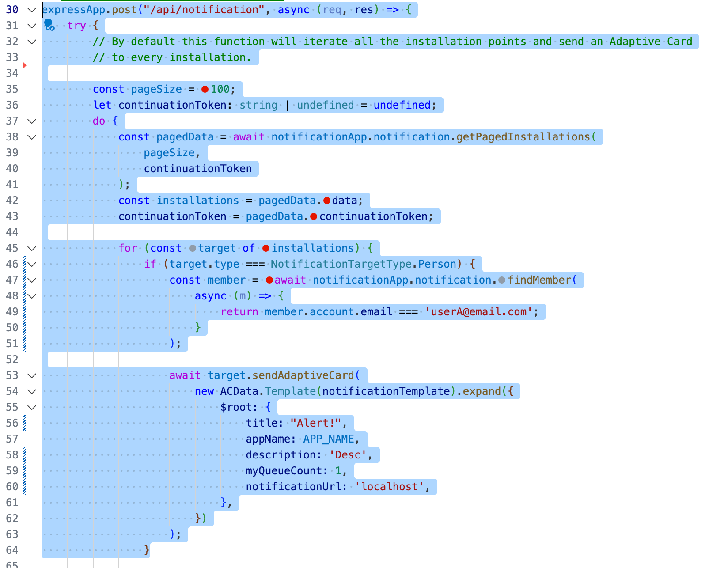
Task: Collapse the async arrow function at line 48
Action: [x=32, y=296]
